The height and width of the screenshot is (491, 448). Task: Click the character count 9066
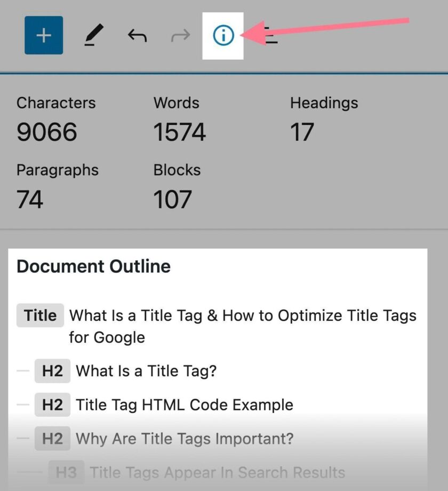(x=47, y=132)
